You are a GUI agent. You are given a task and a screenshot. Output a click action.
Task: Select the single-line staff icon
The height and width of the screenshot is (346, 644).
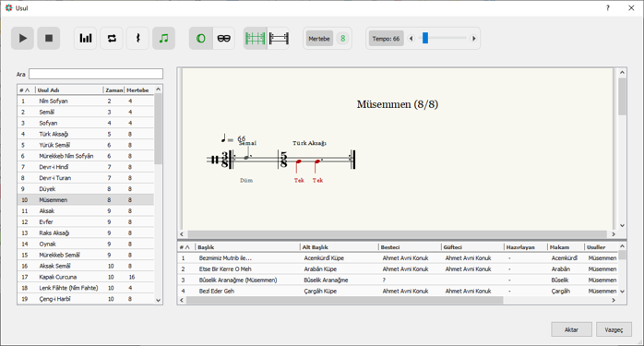click(x=279, y=38)
